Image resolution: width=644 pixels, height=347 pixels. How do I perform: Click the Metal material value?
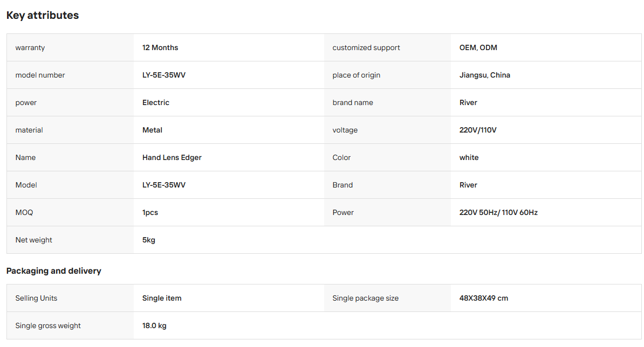coord(152,130)
